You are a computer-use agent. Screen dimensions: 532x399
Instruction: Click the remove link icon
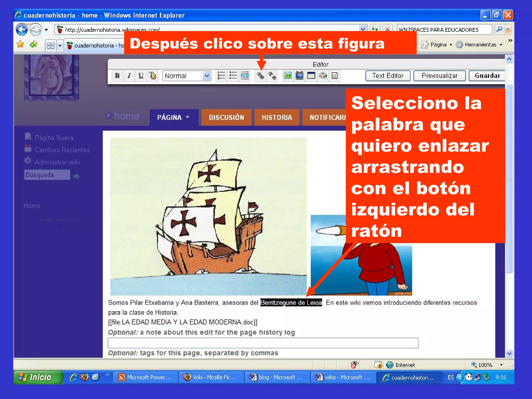click(x=272, y=76)
